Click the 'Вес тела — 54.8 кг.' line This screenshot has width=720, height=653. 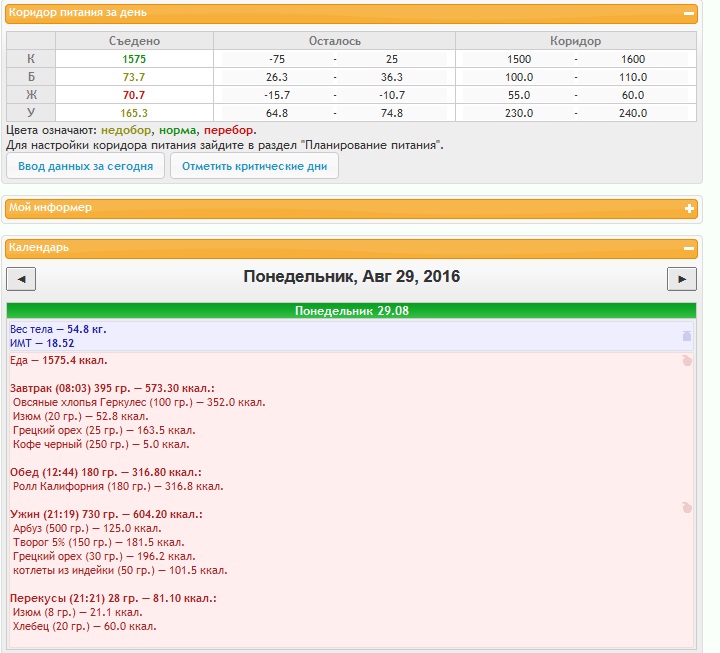pos(58,329)
